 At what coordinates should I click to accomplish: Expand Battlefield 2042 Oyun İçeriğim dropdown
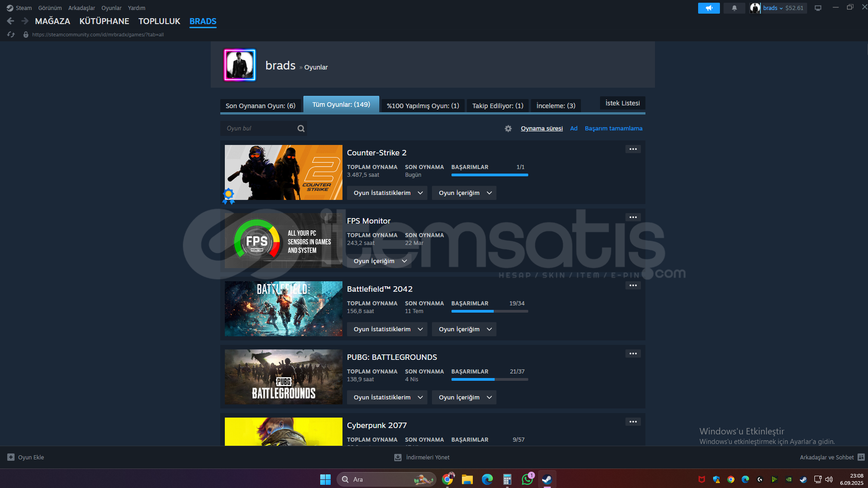click(x=464, y=329)
